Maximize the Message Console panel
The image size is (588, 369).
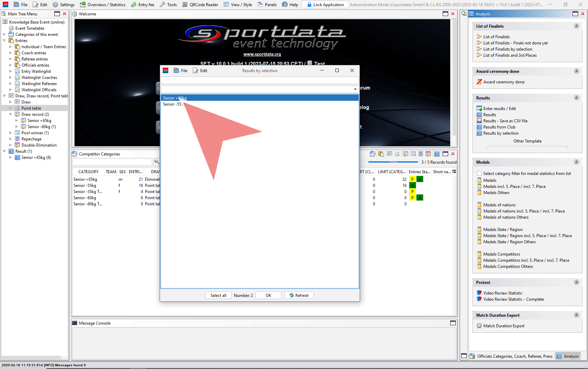coord(453,323)
